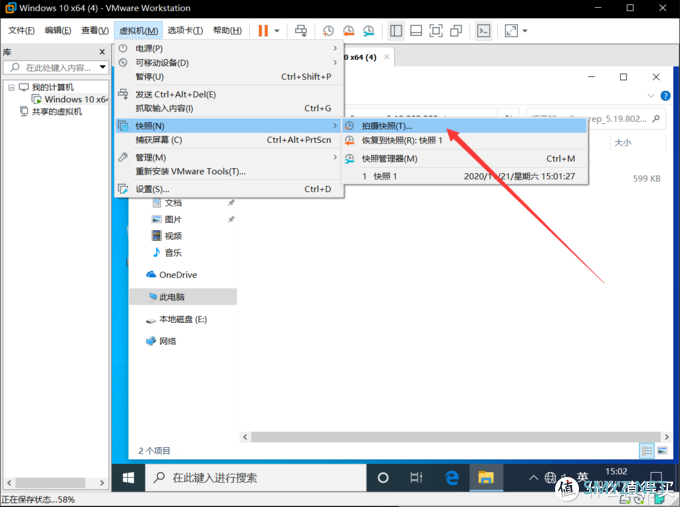Open 音乐 folder in Explorer sidebar
Image resolution: width=680 pixels, height=507 pixels.
click(167, 252)
